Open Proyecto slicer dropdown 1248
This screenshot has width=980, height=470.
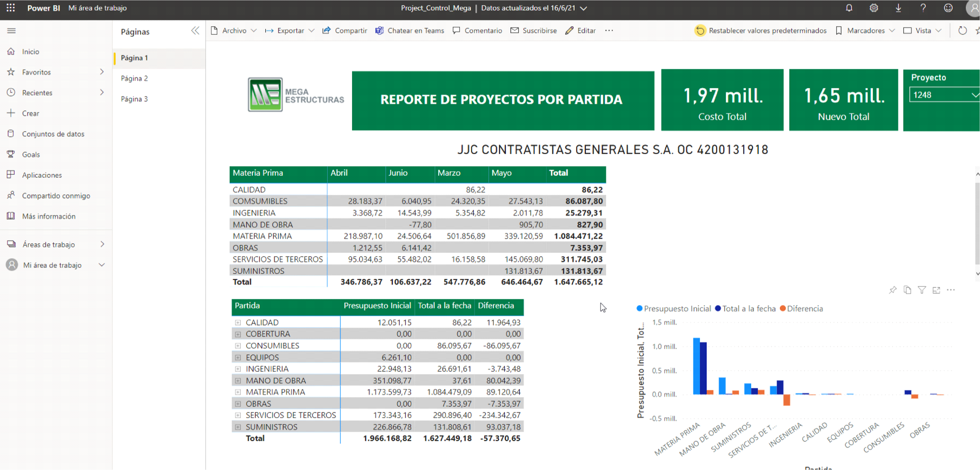(944, 95)
